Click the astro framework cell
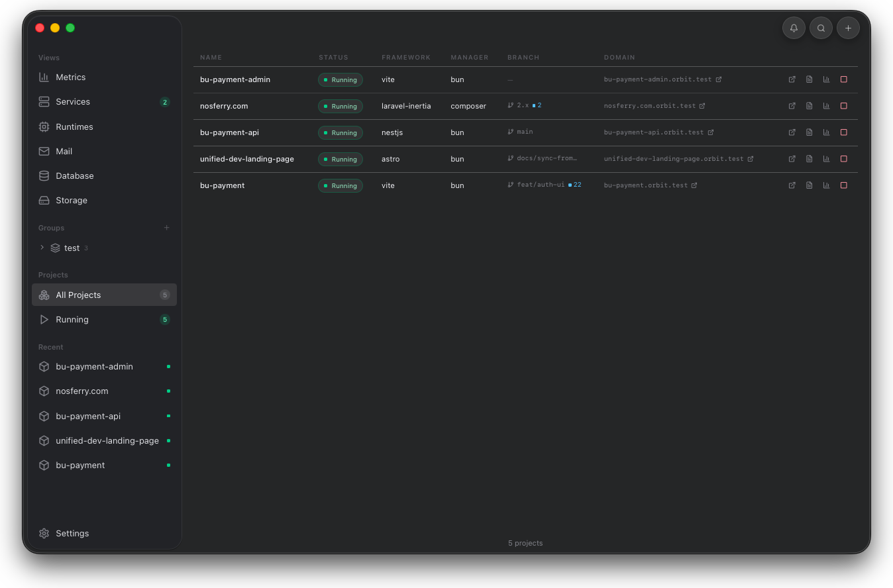893x588 pixels. coord(391,159)
